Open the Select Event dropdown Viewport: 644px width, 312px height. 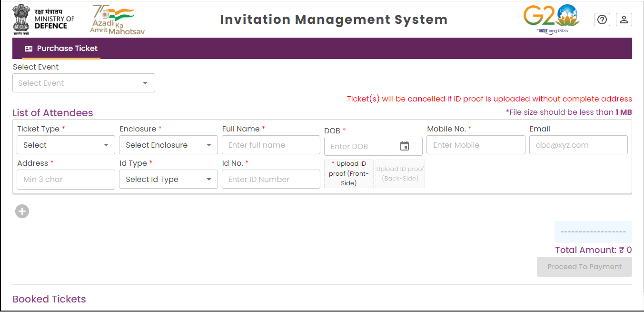[x=84, y=83]
